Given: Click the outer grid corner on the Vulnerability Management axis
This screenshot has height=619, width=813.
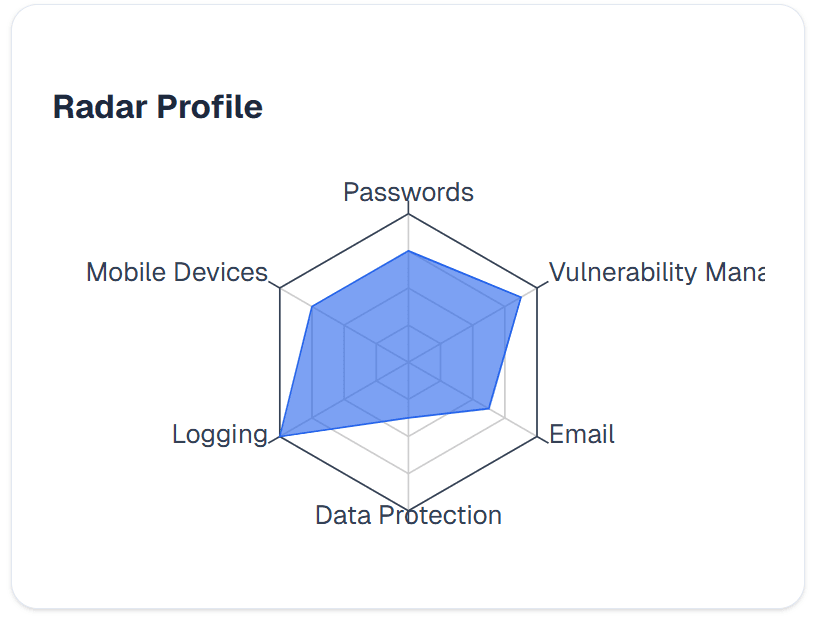Looking at the screenshot, I should [537, 287].
